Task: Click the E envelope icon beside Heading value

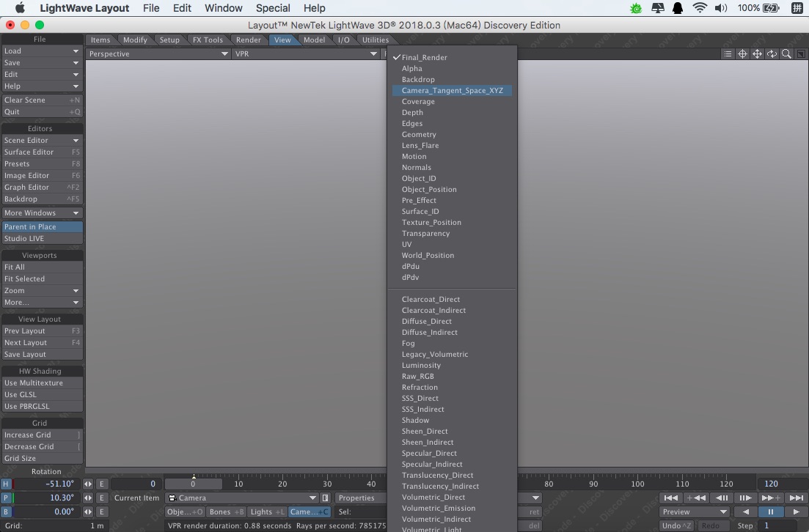Action: pos(102,484)
